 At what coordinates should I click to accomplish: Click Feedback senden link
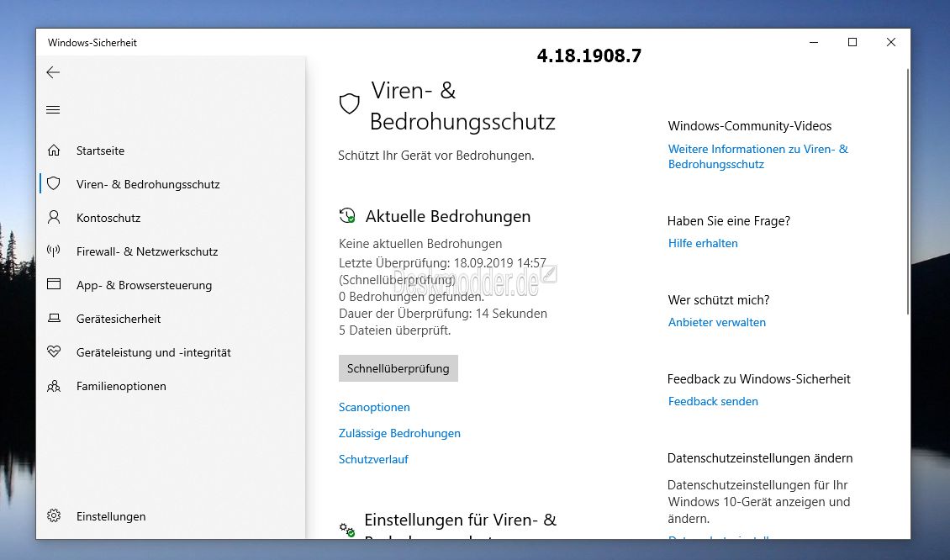[713, 401]
